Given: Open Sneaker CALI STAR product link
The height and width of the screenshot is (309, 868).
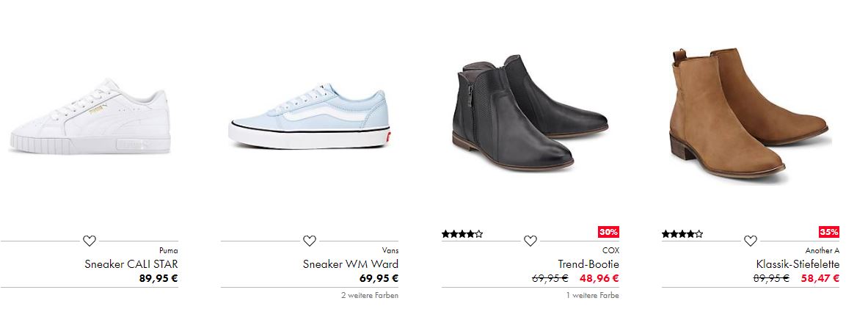Looking at the screenshot, I should (x=131, y=264).
